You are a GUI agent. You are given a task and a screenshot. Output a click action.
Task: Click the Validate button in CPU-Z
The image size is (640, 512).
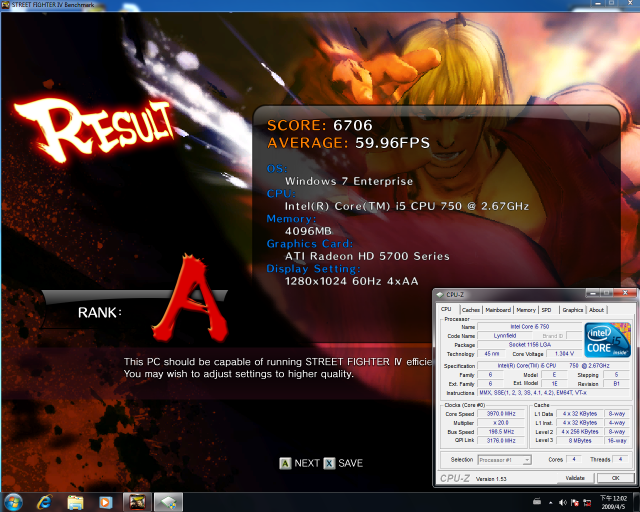coord(575,478)
